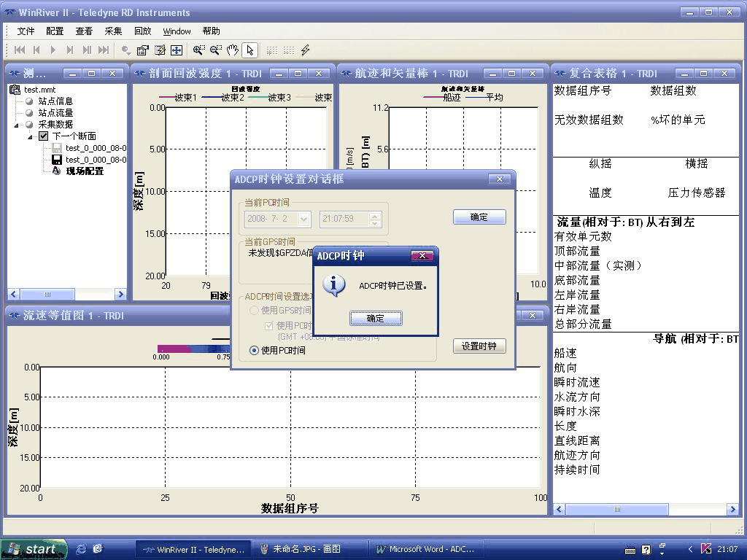Screen dimensions: 747x560
Task: Click 确定 in the ADCP时钟 message box
Action: pos(376,318)
